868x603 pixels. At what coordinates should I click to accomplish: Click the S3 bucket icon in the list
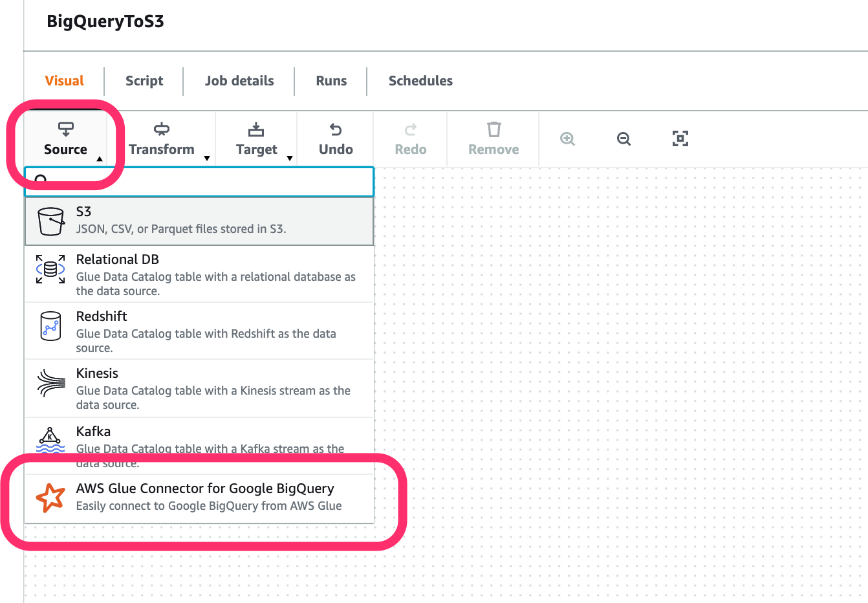[x=50, y=220]
